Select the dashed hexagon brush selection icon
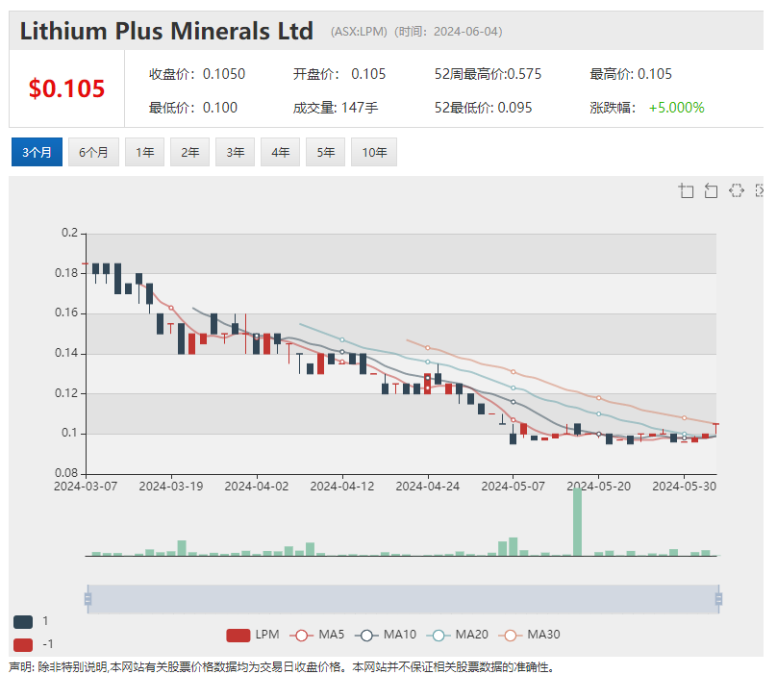The height and width of the screenshot is (700, 777). pos(737,190)
